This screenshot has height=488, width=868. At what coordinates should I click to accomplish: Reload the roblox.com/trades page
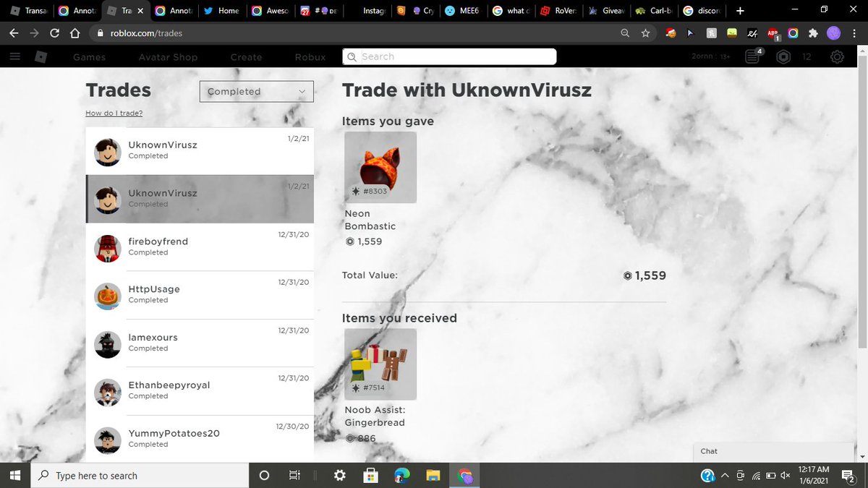55,33
